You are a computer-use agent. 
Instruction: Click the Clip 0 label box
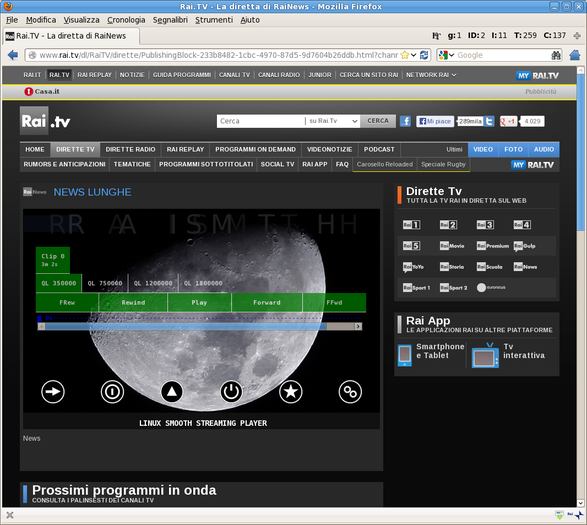click(52, 260)
